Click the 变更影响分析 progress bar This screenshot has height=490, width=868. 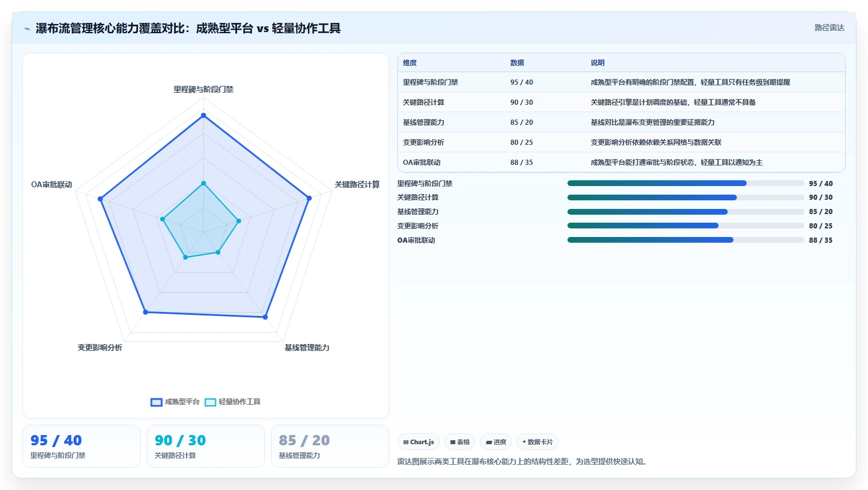pyautogui.click(x=685, y=226)
